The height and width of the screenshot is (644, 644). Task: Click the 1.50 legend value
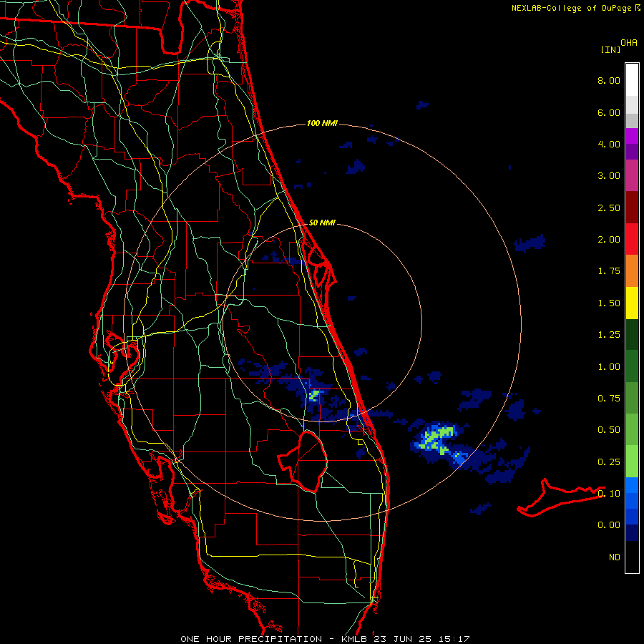(x=609, y=303)
